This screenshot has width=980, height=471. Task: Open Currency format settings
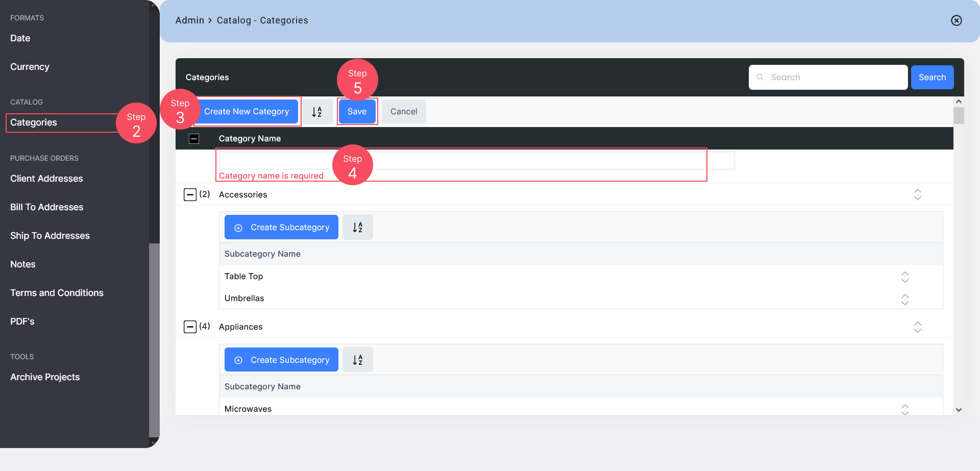[30, 67]
